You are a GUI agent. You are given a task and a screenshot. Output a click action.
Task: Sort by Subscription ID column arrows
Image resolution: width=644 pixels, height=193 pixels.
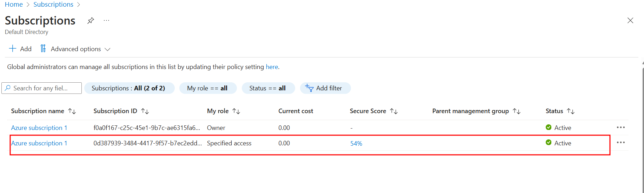point(145,111)
